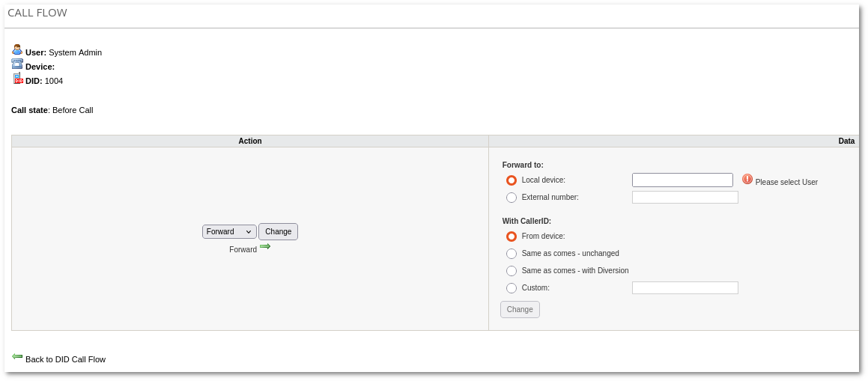Focus the Local device input field
Image resolution: width=868 pixels, height=381 pixels.
(x=682, y=180)
